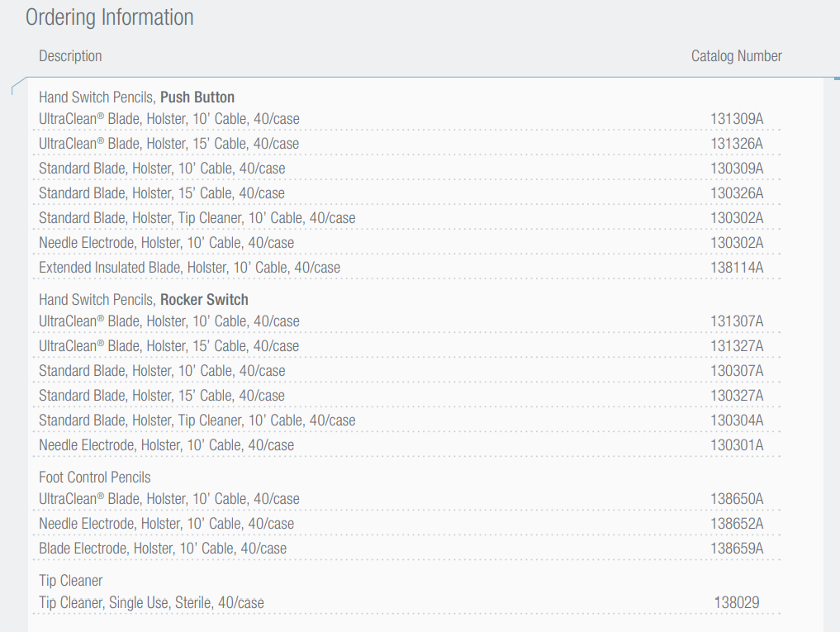Click the Foot Control Pencils section heading
This screenshot has width=840, height=632.
pyautogui.click(x=95, y=478)
